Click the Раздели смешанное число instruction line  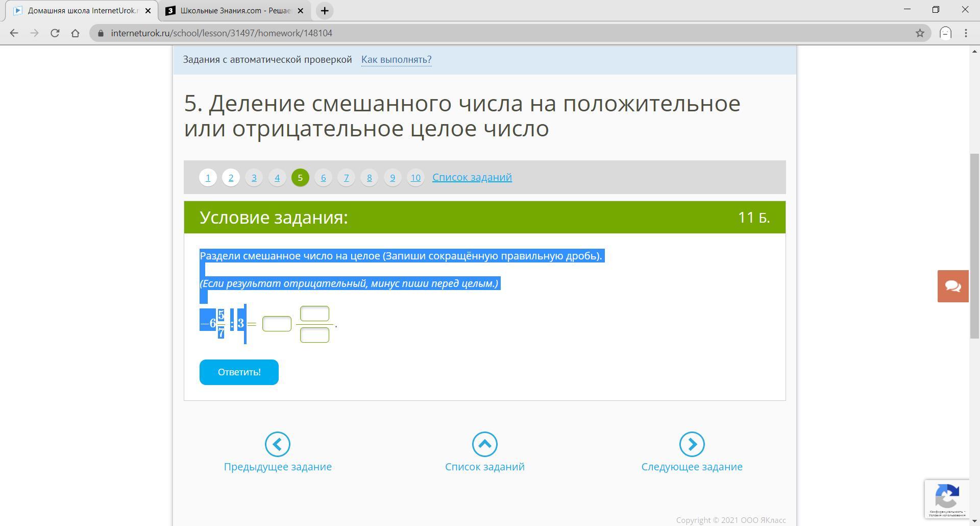pyautogui.click(x=401, y=256)
